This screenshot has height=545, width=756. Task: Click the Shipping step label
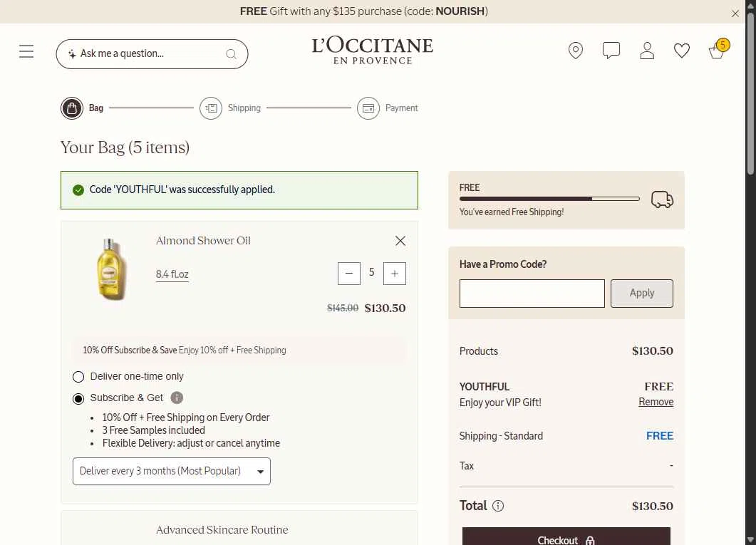[244, 108]
